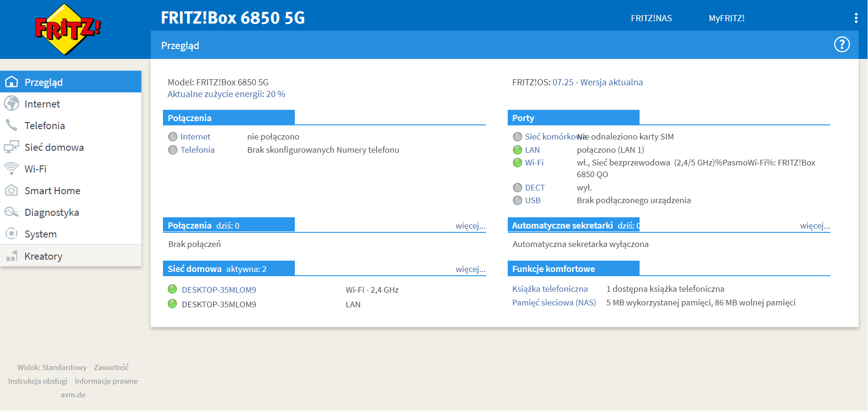Click DESKTOP-35MLOM9 Wi-Fi device link

coord(219,290)
